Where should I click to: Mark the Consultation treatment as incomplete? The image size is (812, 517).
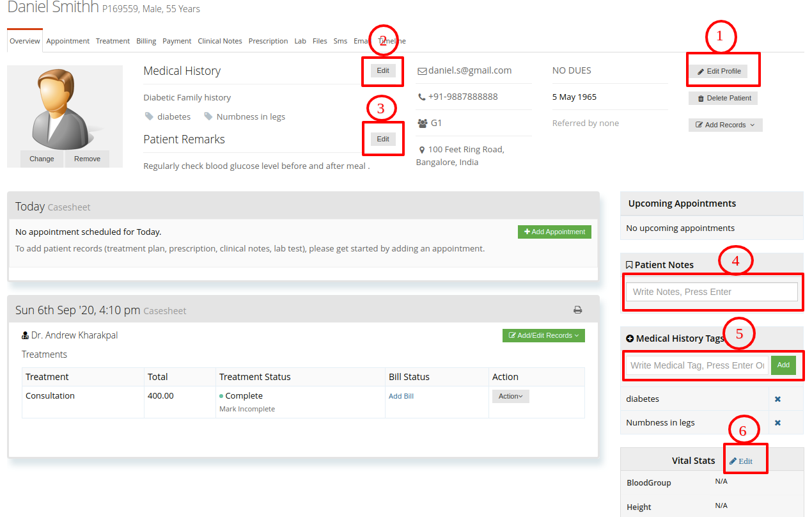click(x=247, y=410)
